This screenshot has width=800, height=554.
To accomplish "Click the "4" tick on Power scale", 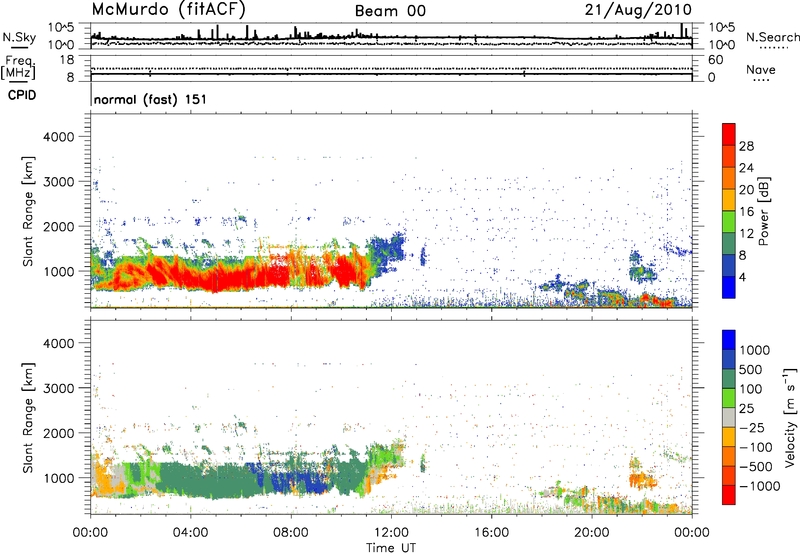I will coord(742,277).
